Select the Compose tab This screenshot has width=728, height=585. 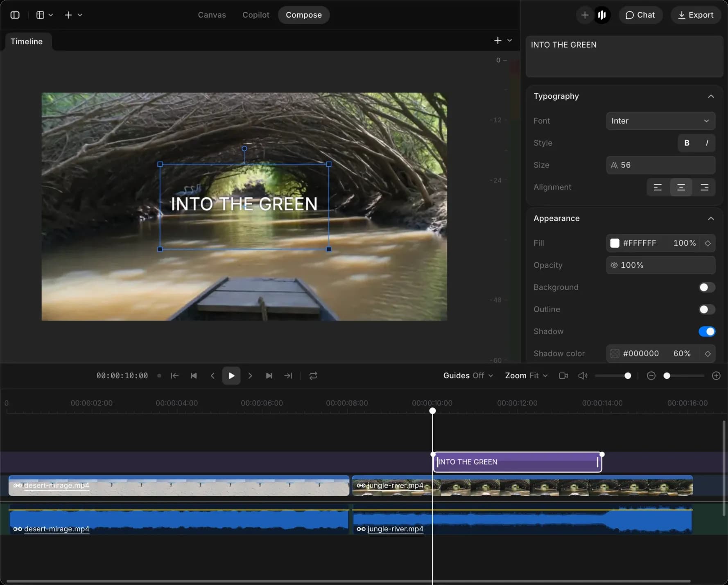pos(304,15)
